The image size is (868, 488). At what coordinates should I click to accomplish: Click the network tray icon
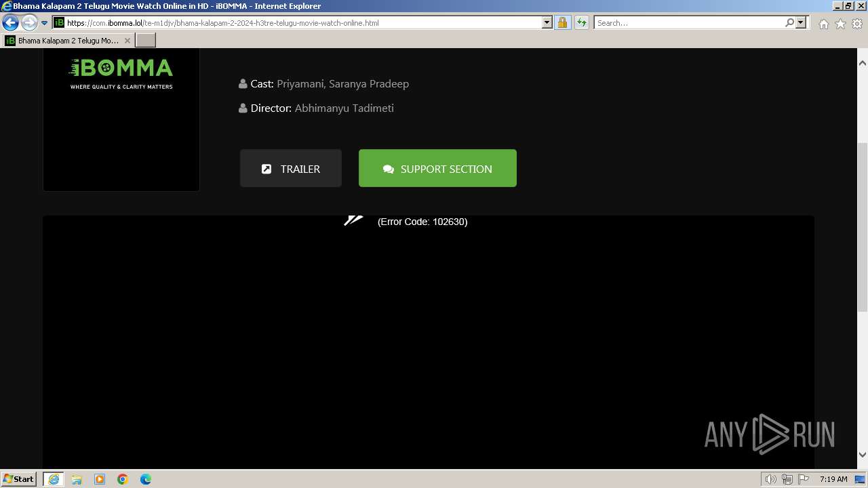(x=787, y=479)
